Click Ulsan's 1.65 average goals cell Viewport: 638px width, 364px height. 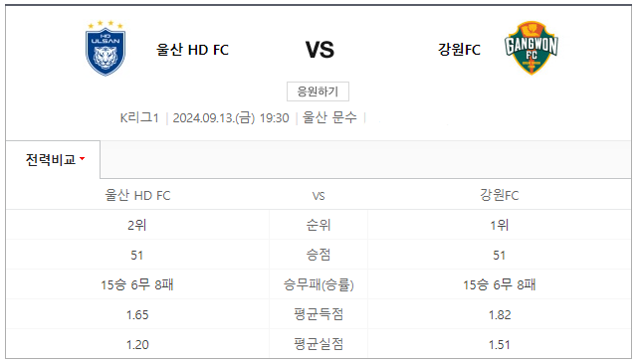pyautogui.click(x=137, y=315)
